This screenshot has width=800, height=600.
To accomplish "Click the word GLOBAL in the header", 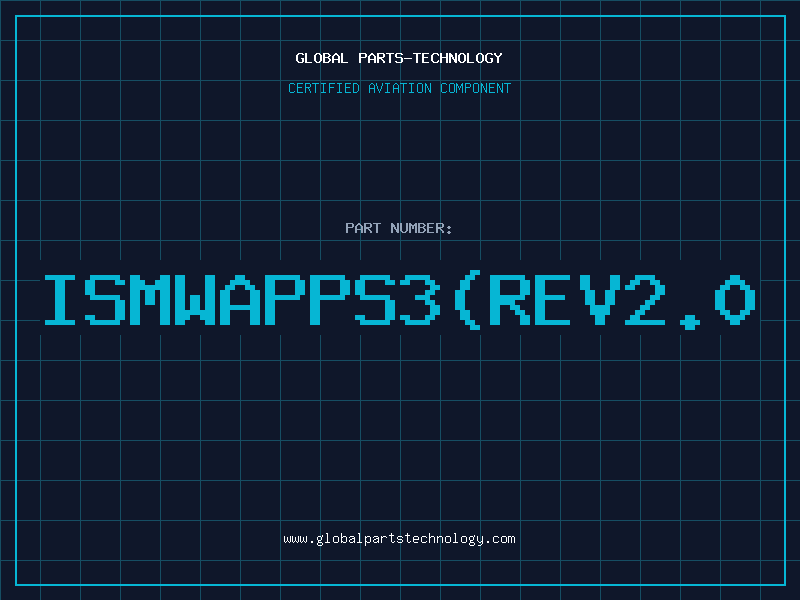I will point(321,58).
